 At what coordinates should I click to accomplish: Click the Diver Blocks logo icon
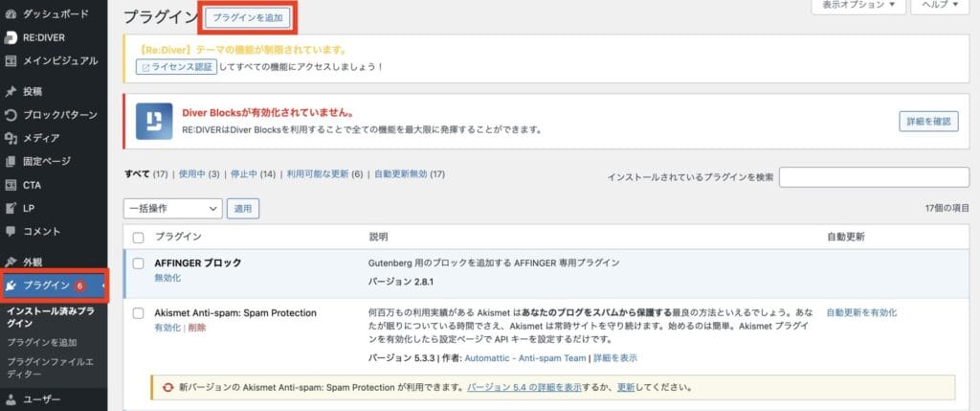[x=154, y=122]
